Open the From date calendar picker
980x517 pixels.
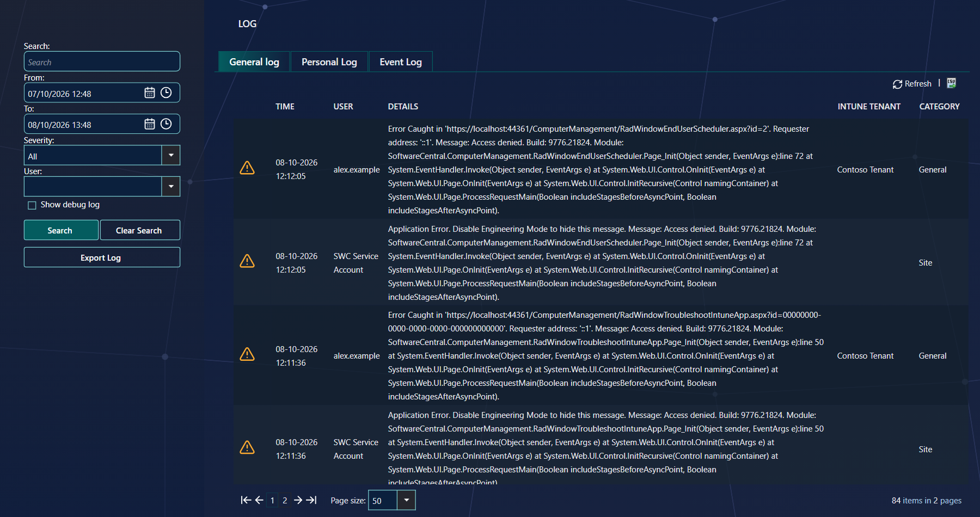pos(150,93)
